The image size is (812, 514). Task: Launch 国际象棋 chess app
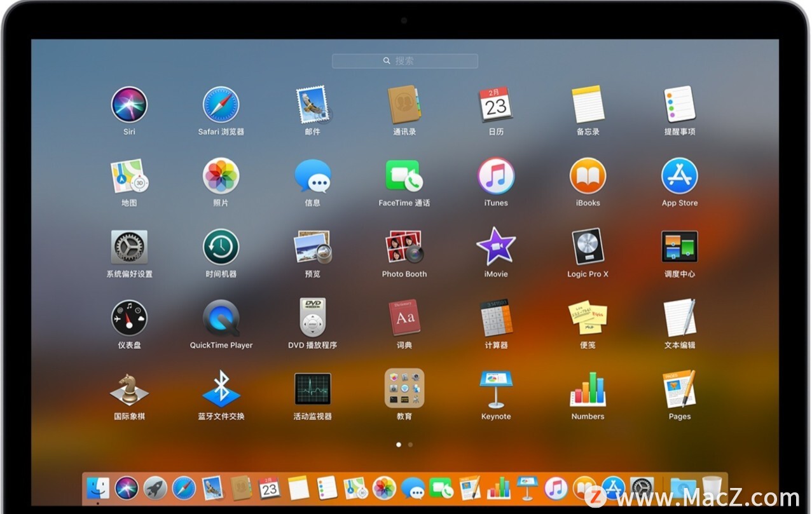[x=129, y=389]
